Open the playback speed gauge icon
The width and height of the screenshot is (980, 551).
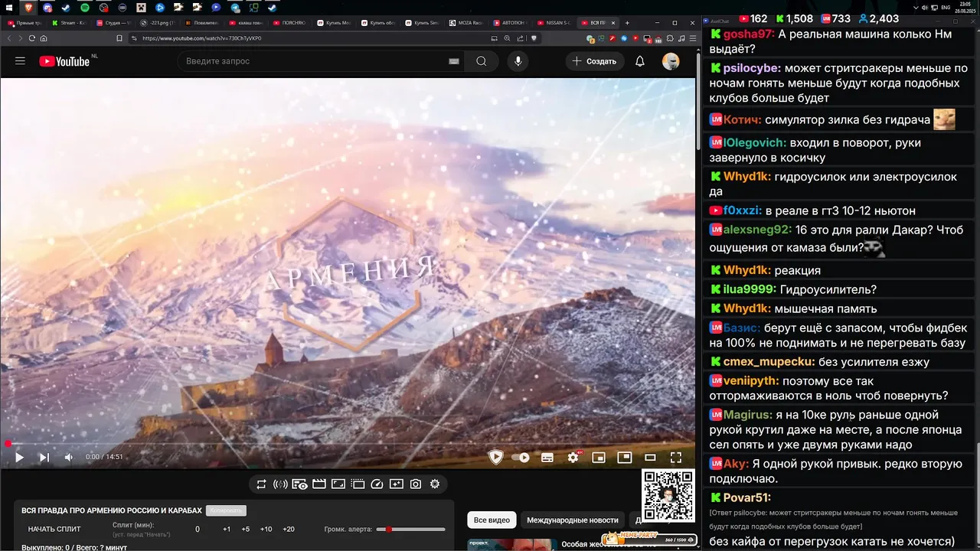(376, 484)
